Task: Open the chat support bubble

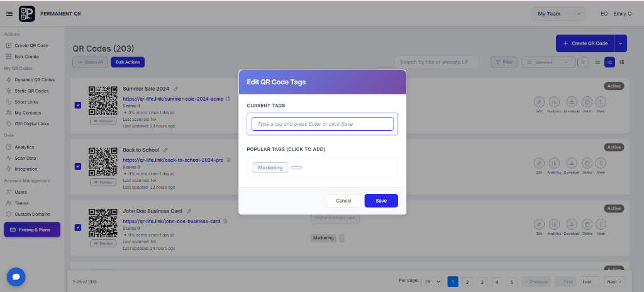Action: [16, 277]
